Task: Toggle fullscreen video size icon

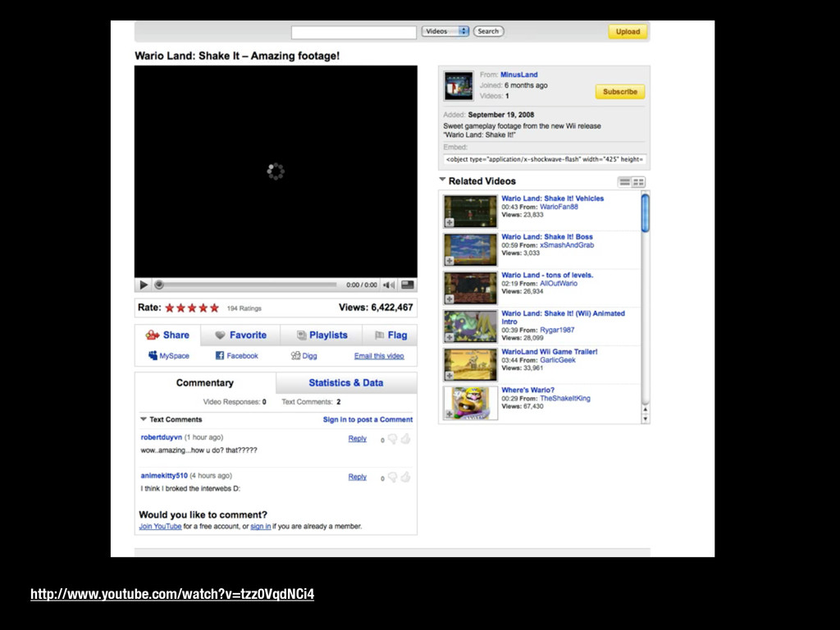Action: coord(407,285)
